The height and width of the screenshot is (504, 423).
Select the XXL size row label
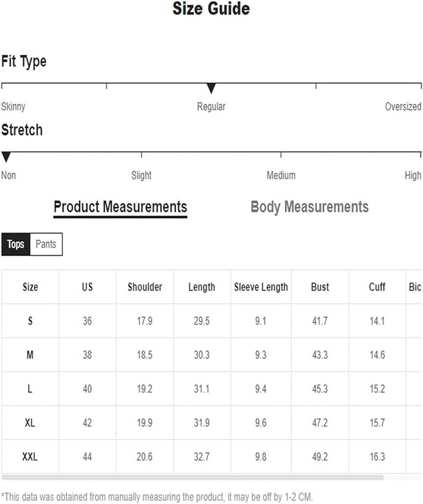tap(30, 457)
